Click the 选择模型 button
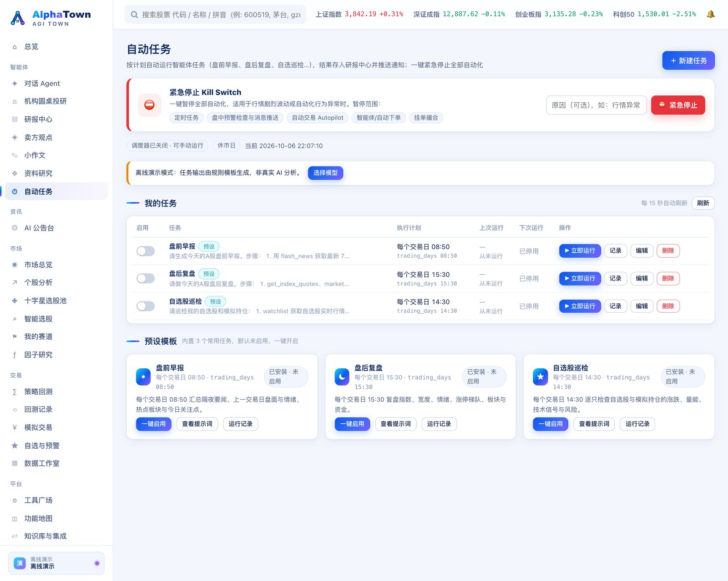The height and width of the screenshot is (581, 728). (x=325, y=173)
